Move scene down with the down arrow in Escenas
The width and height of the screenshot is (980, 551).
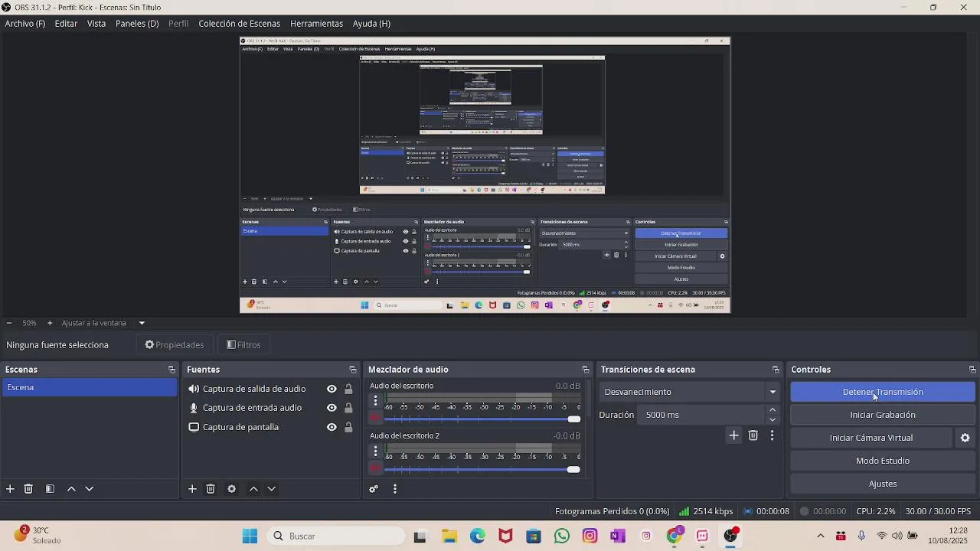(x=89, y=489)
